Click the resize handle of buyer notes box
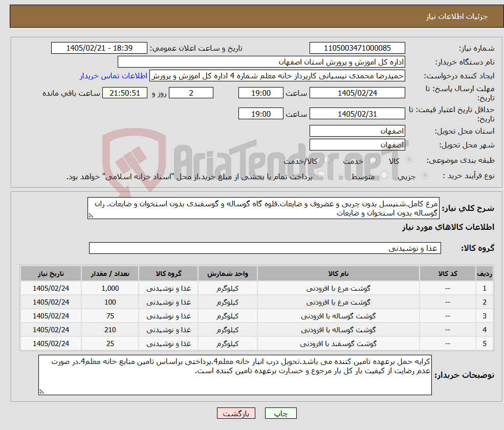 point(41,392)
